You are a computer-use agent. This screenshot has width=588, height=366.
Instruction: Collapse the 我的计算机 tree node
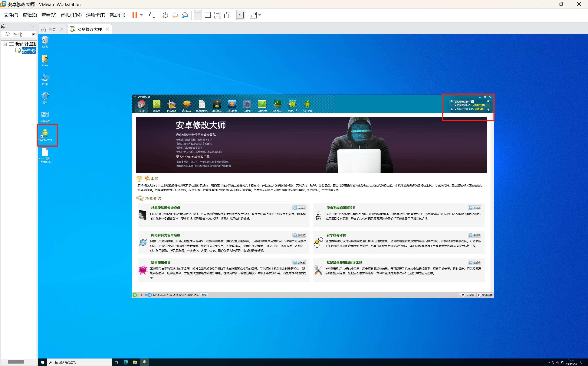pos(5,44)
